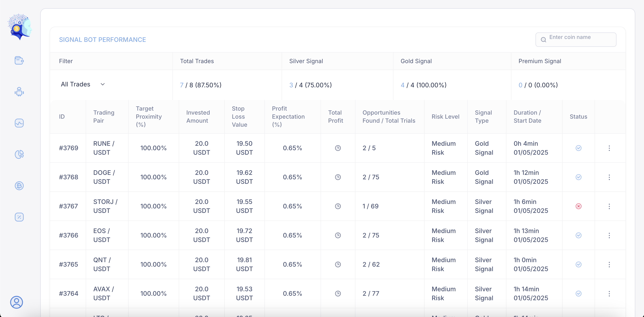Click the search magnifier icon

click(x=544, y=40)
